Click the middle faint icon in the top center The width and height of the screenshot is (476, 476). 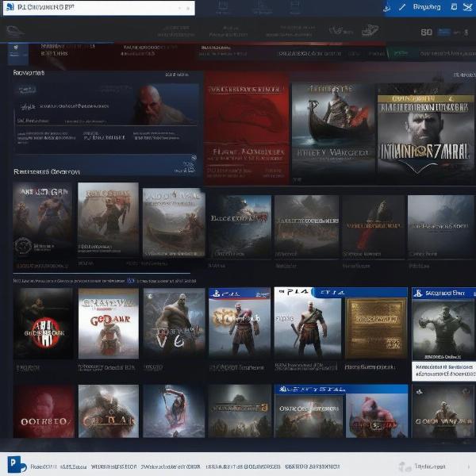262,8
